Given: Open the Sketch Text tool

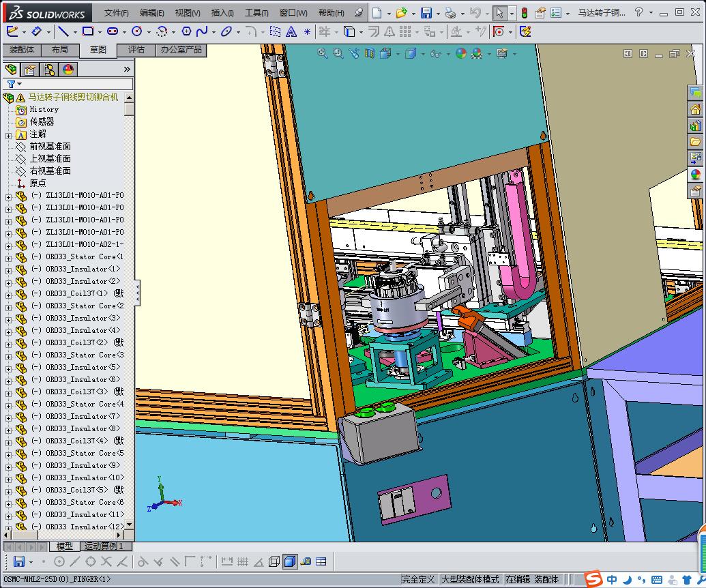Looking at the screenshot, I should pos(291,31).
